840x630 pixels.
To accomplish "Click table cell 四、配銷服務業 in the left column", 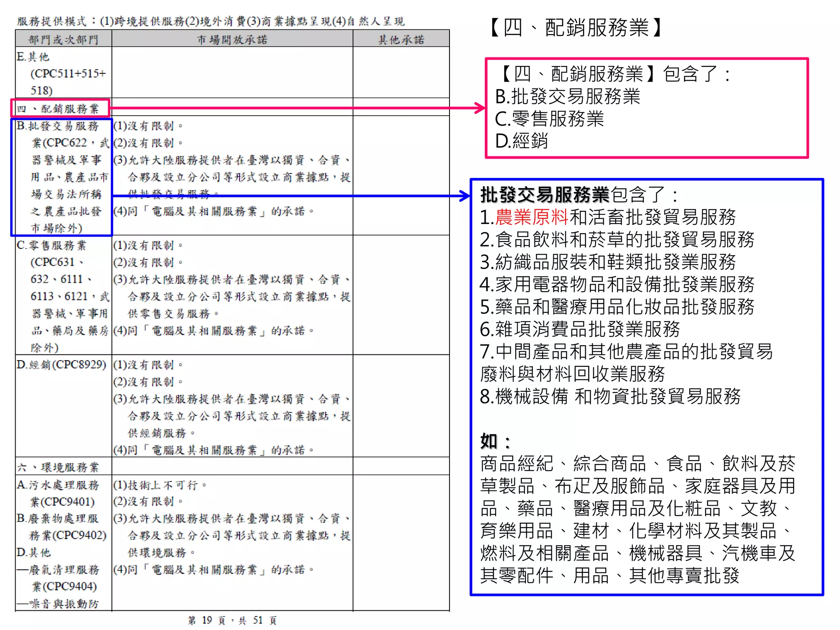I will coord(58,109).
